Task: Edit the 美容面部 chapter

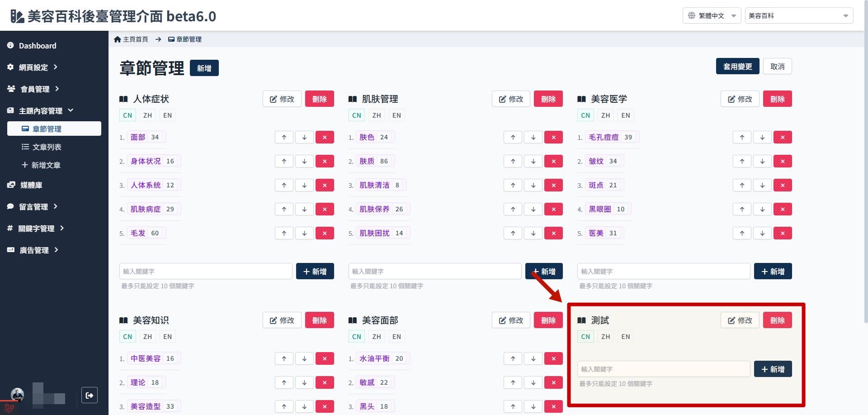Action: pyautogui.click(x=511, y=320)
